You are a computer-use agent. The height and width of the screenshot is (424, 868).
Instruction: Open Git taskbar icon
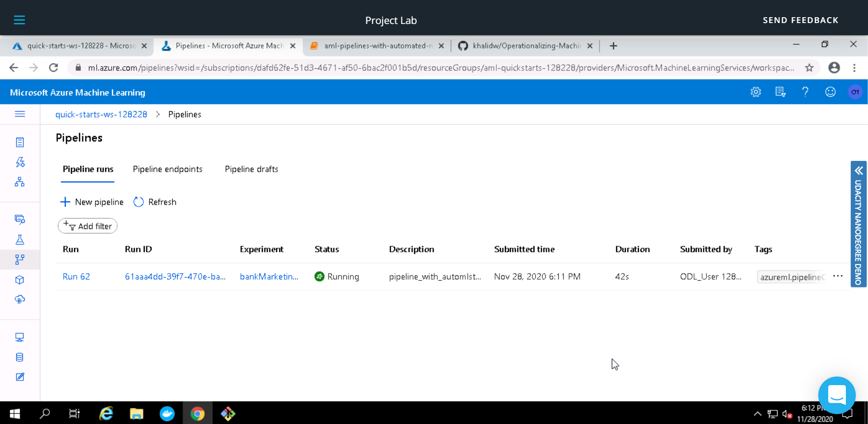(228, 414)
